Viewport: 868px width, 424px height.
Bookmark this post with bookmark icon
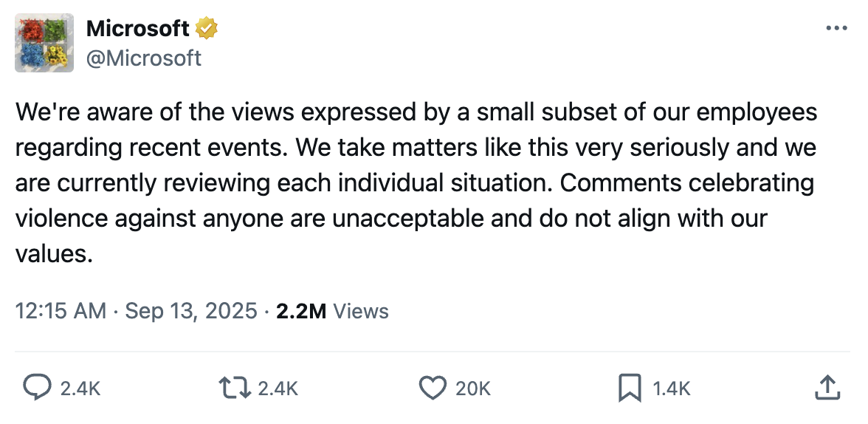pyautogui.click(x=630, y=388)
